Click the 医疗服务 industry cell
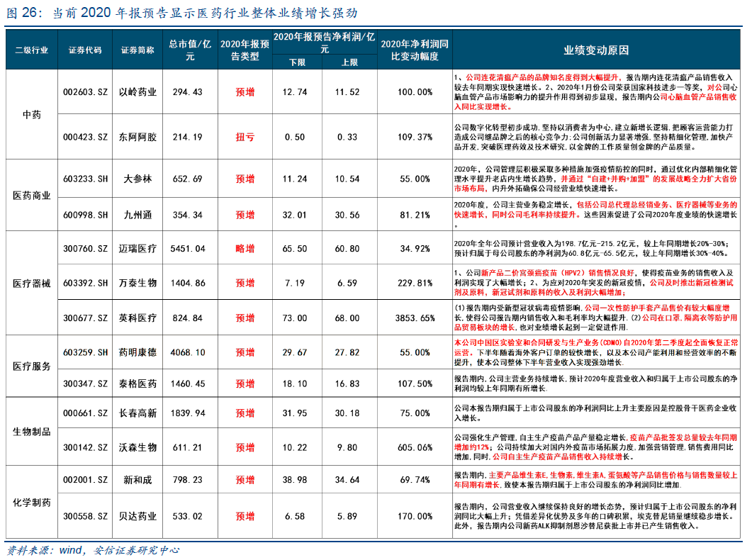 pyautogui.click(x=31, y=366)
